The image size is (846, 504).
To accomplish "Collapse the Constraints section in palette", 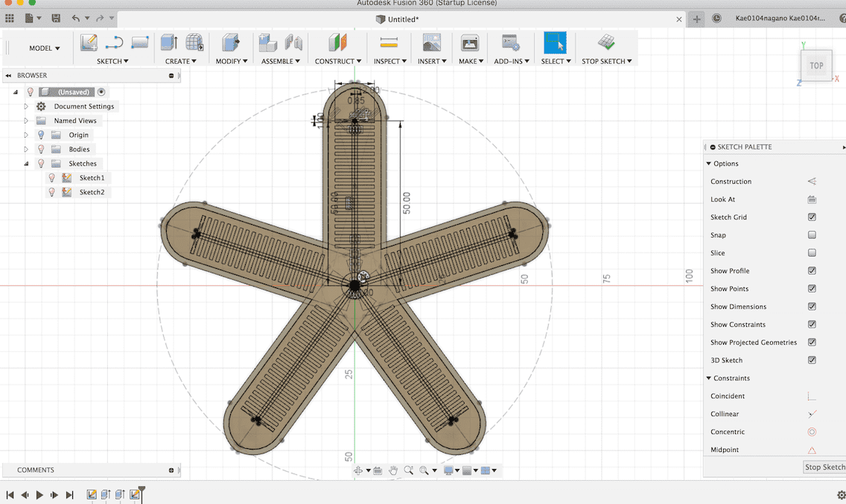I will coord(709,378).
